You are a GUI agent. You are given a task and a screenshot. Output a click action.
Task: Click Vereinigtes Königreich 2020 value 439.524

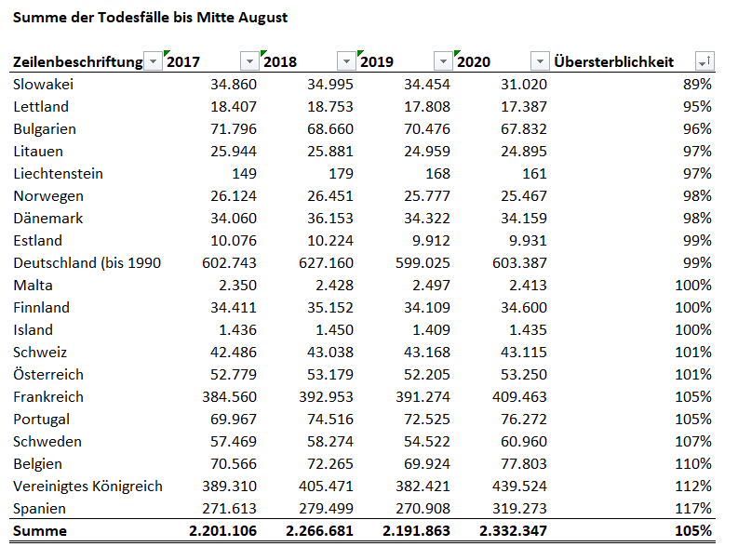pos(519,487)
